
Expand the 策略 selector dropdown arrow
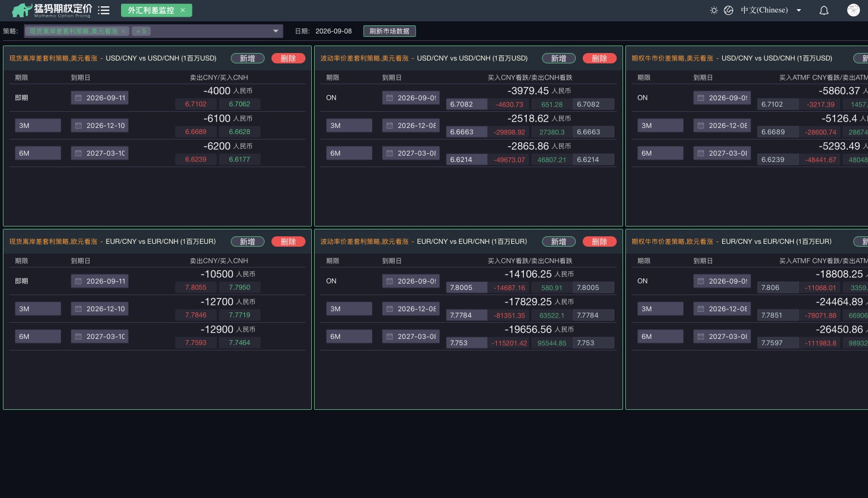coord(276,31)
